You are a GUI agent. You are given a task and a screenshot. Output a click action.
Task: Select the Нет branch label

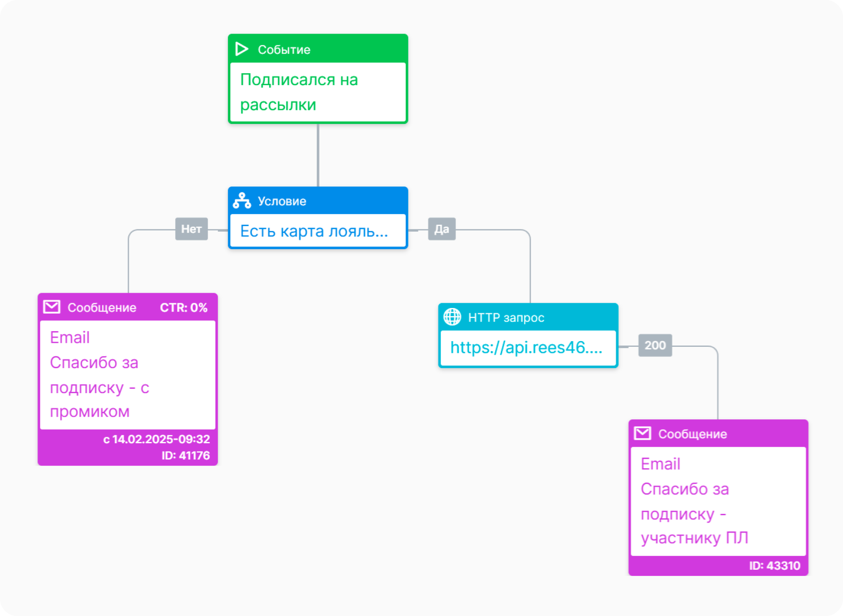pos(191,229)
